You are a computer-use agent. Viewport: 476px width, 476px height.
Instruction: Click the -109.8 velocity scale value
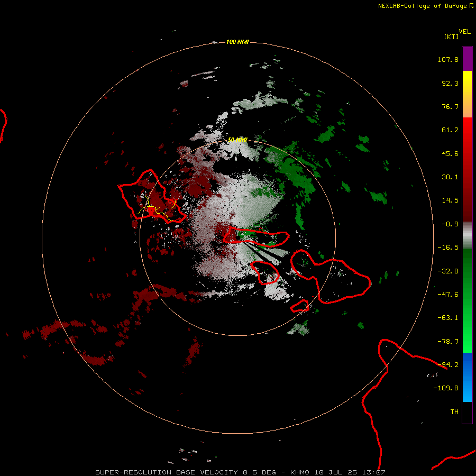click(446, 388)
